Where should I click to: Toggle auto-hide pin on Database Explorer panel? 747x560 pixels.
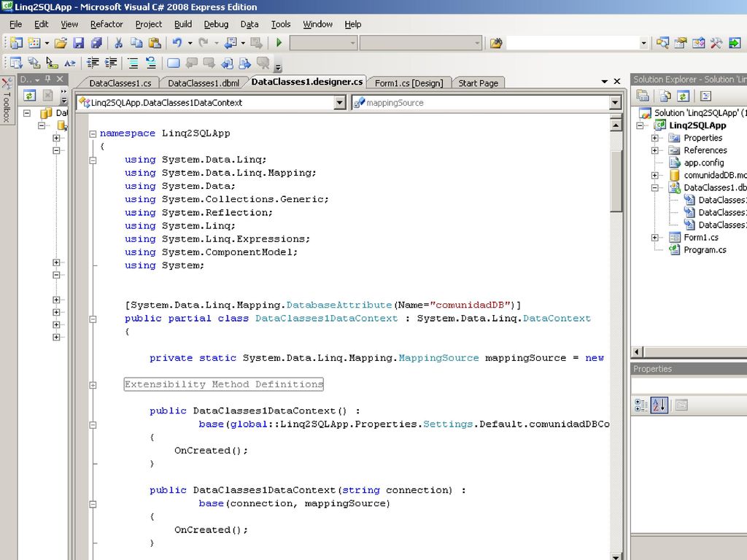(x=47, y=79)
